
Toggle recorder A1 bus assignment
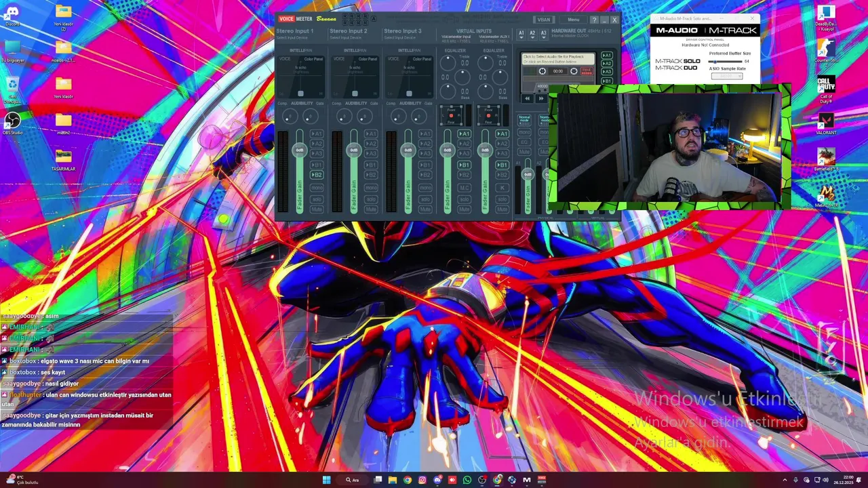coord(607,55)
